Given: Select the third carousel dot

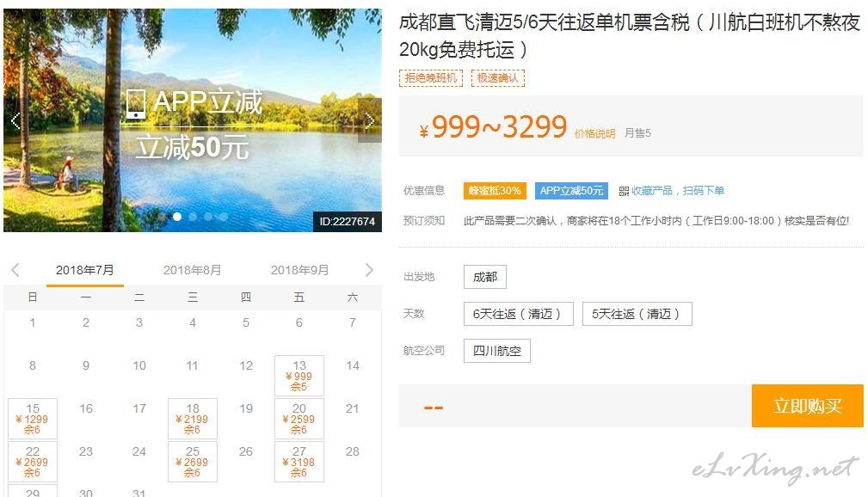Looking at the screenshot, I should pos(193,217).
